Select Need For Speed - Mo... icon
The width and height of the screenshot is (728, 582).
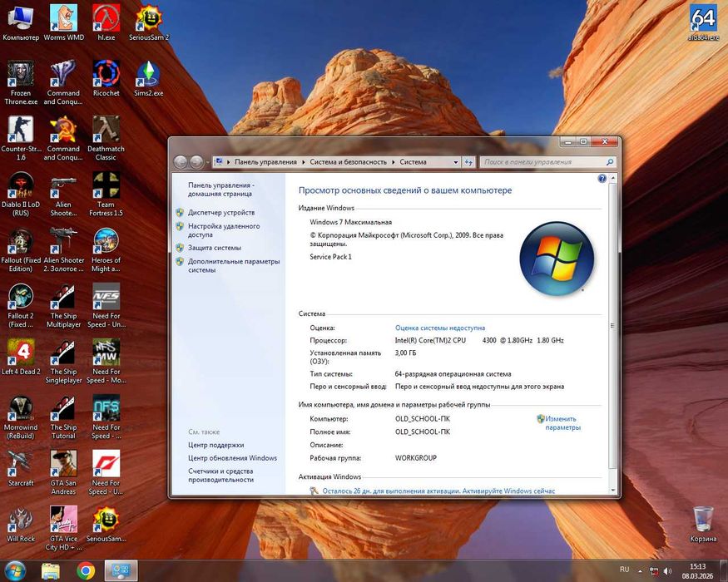[106, 361]
